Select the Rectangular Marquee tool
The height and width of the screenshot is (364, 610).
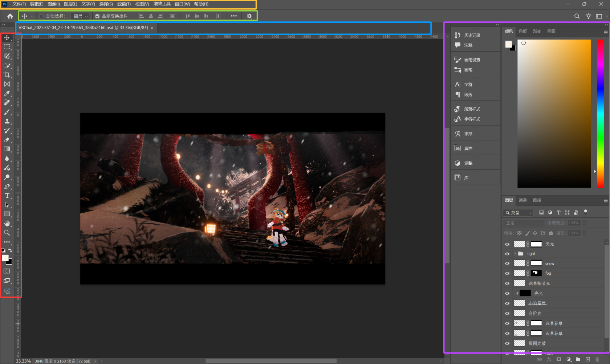coord(7,47)
